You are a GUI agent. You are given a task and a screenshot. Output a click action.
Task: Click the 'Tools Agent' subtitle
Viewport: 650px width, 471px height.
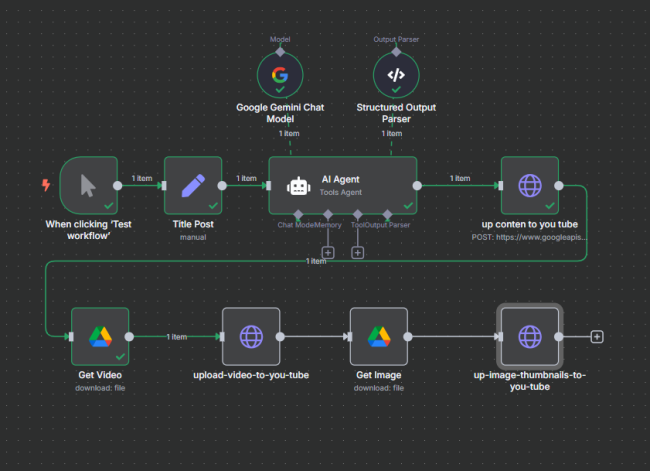click(341, 192)
